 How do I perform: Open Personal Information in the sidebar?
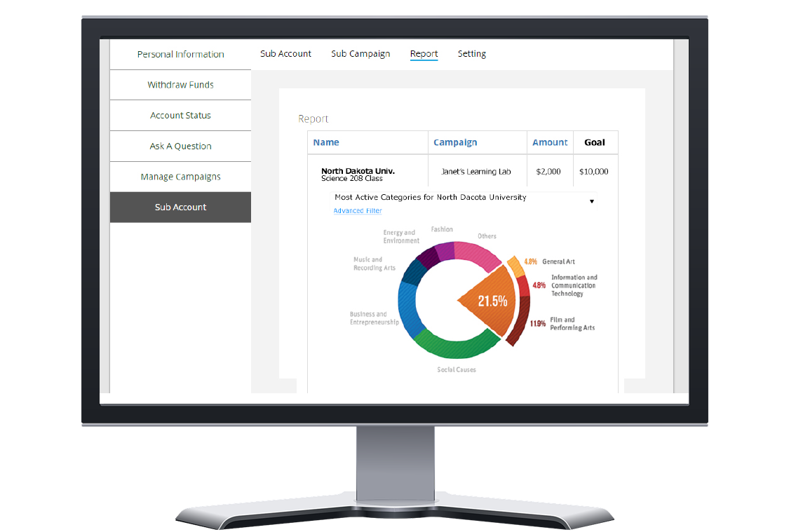click(180, 54)
